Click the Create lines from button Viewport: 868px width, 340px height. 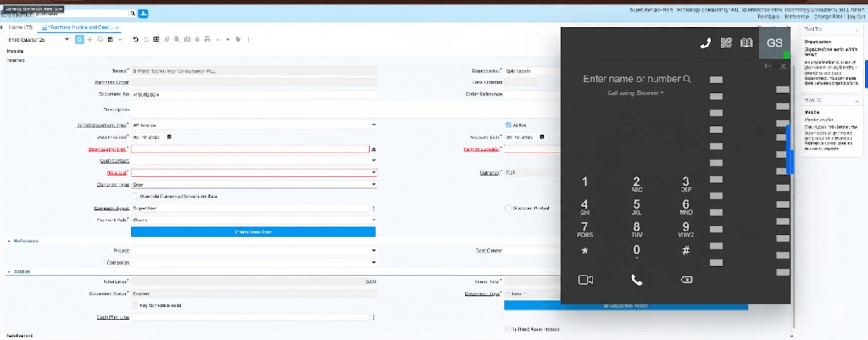click(253, 232)
